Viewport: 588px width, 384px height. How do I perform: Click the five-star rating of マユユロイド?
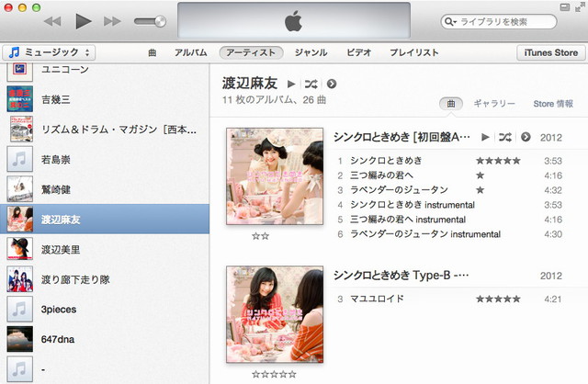pyautogui.click(x=498, y=299)
